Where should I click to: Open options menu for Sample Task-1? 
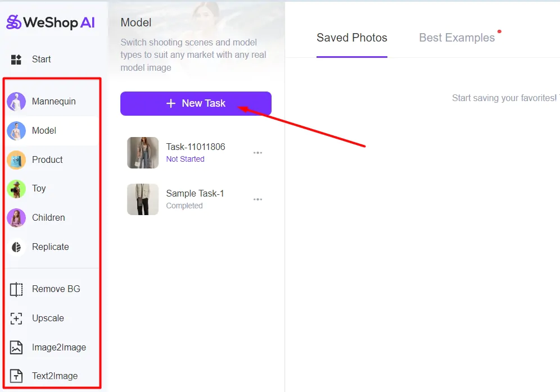coord(258,199)
